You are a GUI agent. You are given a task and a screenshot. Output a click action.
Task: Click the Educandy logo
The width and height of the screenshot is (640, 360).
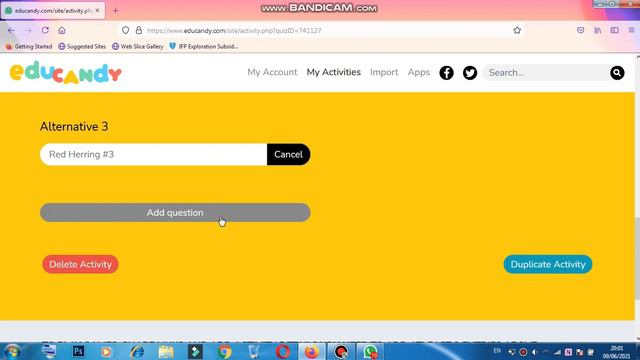(66, 73)
